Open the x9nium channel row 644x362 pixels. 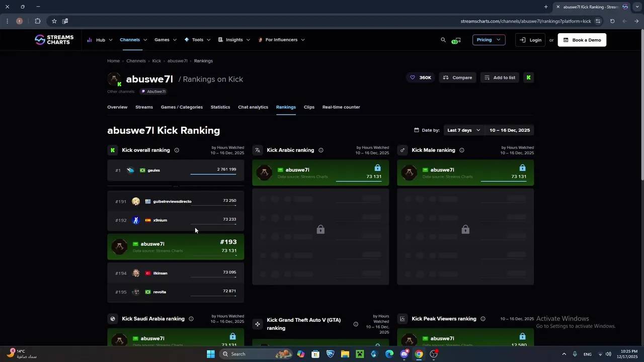tap(176, 220)
